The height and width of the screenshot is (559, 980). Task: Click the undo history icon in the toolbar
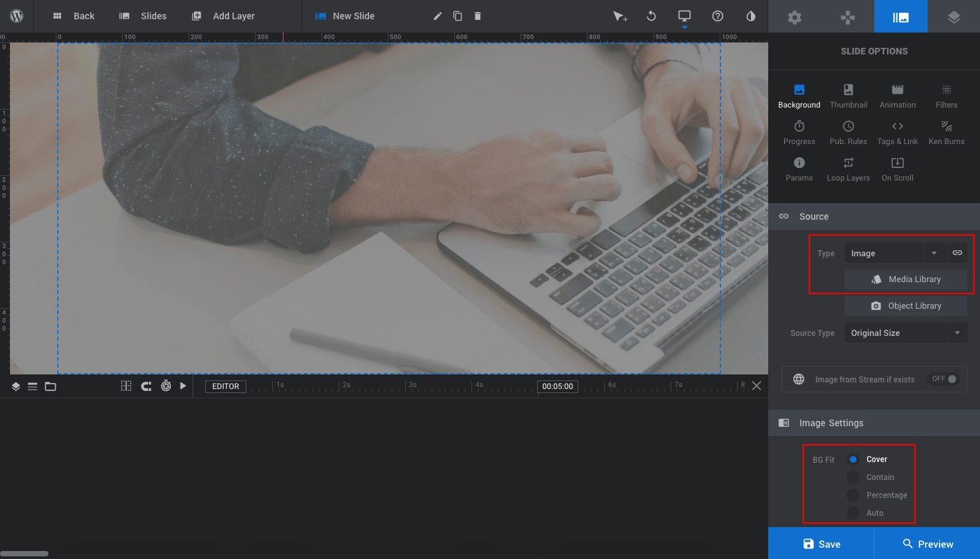651,16
